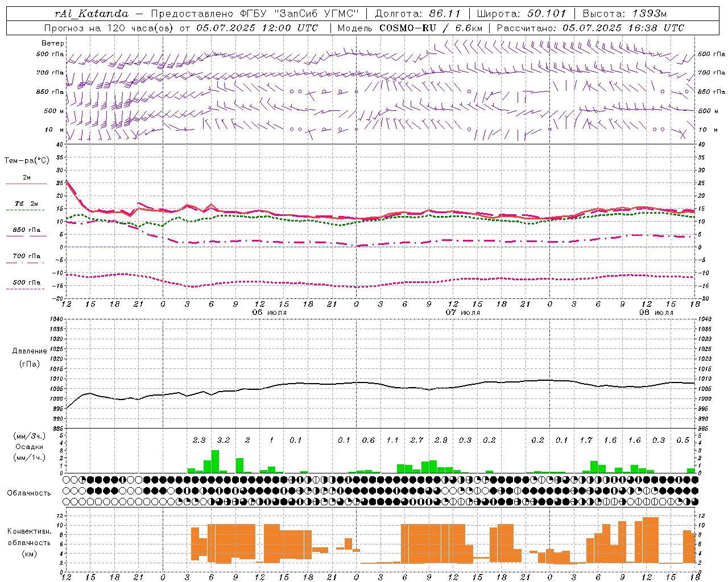Click the 500 гПа dotted legend entry
Image resolution: width=728 pixels, height=582 pixels.
(x=26, y=285)
